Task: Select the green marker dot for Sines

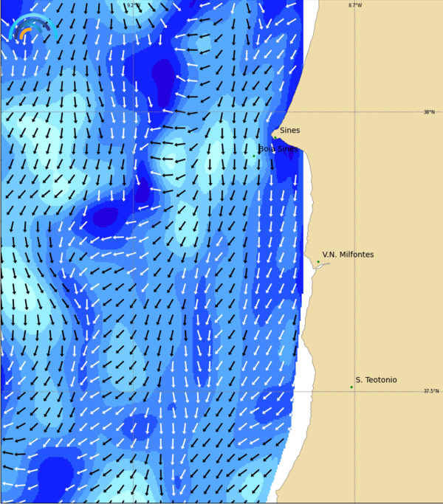Action: coord(275,137)
